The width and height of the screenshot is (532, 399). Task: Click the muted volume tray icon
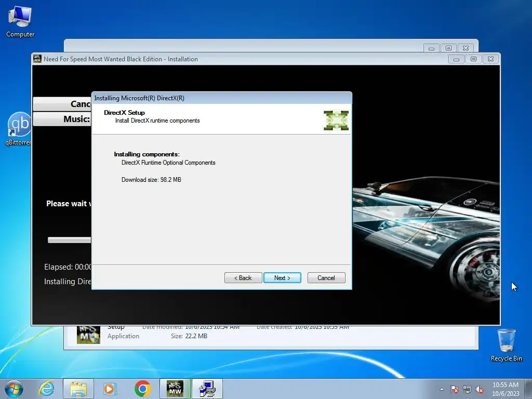coord(480,390)
